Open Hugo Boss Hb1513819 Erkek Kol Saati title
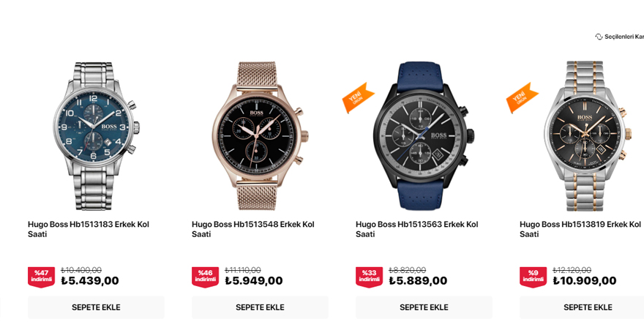This screenshot has width=644, height=322. (580, 229)
